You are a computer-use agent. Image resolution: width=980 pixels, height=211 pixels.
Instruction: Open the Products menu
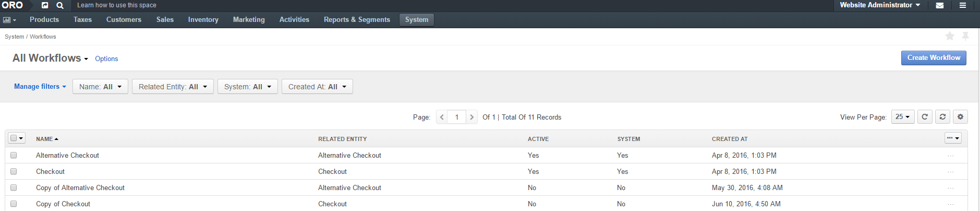[x=44, y=20]
